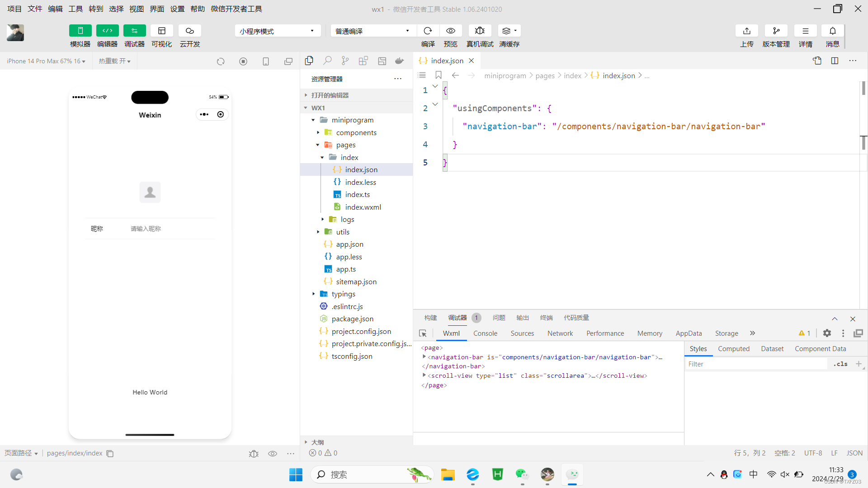This screenshot has height=488, width=868.
Task: Open index.wxml in the file tree
Action: point(363,207)
